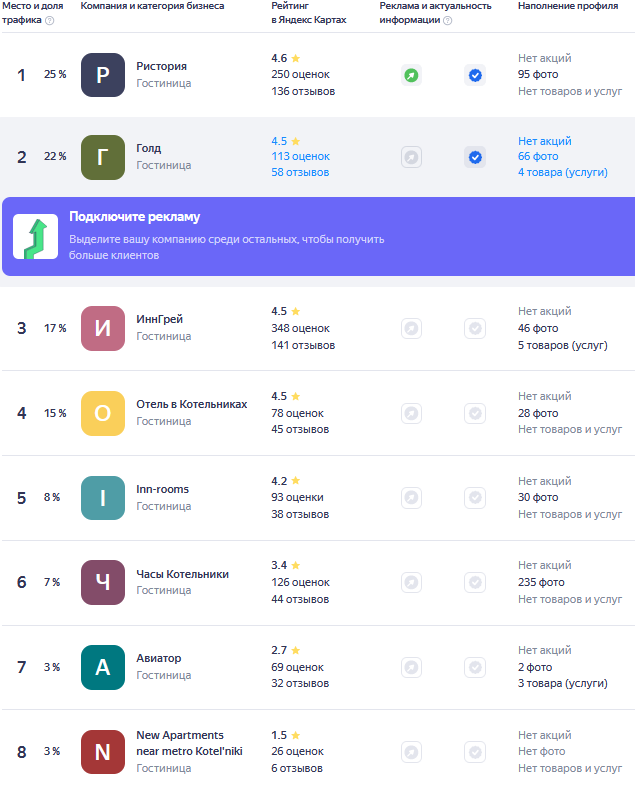
Task: Open the '66 фото' link for Голд
Action: tap(538, 157)
